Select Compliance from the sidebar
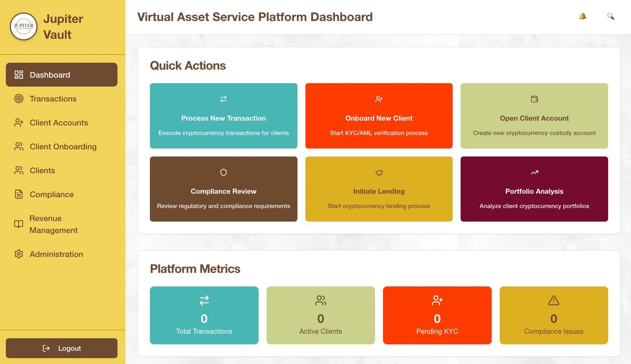This screenshot has width=631, height=364. (x=51, y=194)
